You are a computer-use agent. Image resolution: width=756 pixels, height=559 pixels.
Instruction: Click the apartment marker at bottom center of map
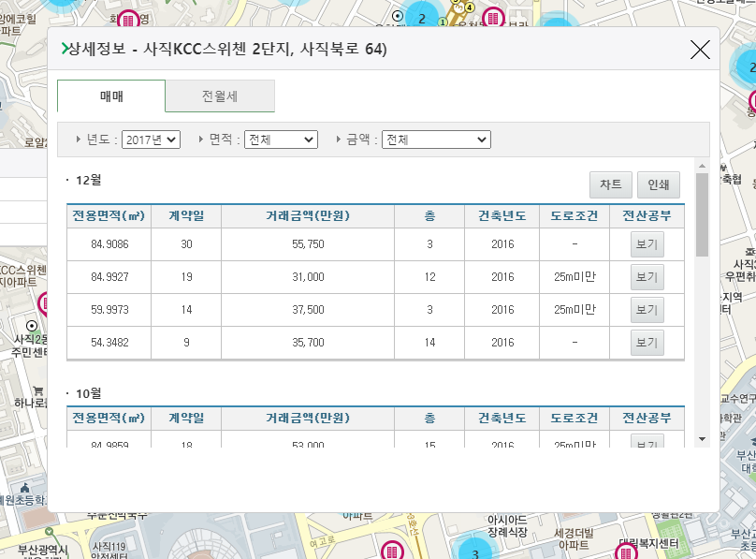click(392, 551)
